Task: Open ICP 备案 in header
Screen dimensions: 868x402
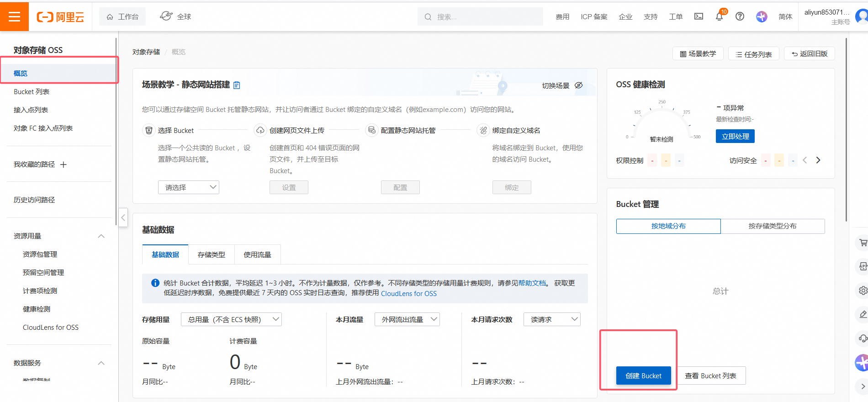Action: pos(594,17)
